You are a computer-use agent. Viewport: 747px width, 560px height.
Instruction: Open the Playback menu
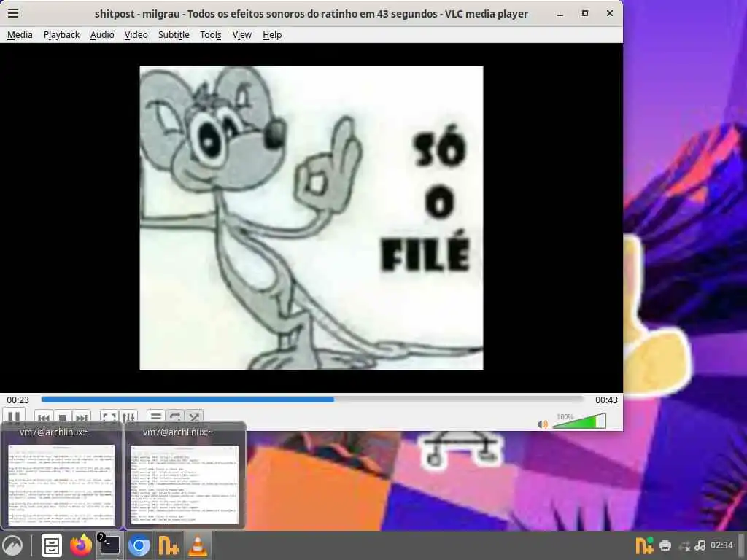pos(61,35)
